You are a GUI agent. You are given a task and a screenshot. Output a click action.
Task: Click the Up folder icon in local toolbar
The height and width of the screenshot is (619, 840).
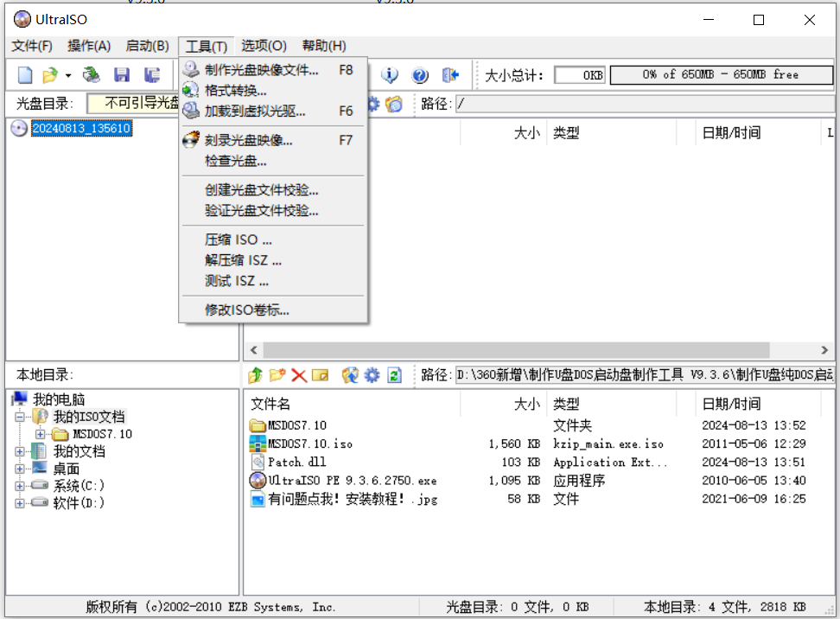coord(256,375)
